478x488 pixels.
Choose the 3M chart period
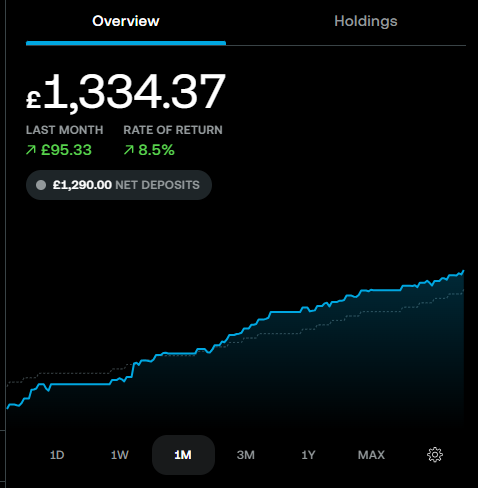(x=246, y=455)
